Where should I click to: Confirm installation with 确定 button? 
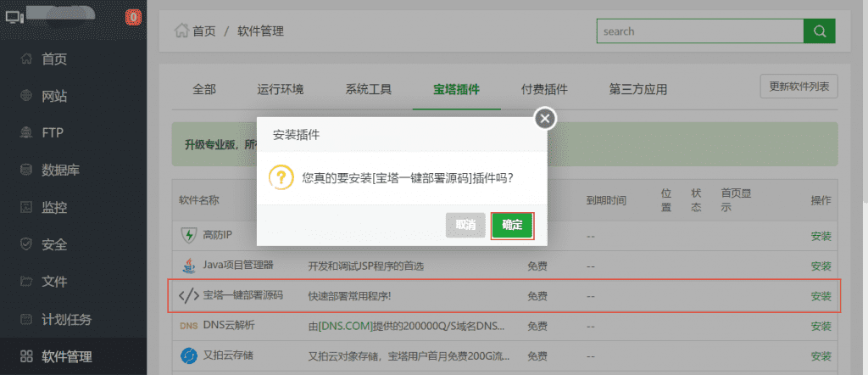(x=512, y=225)
